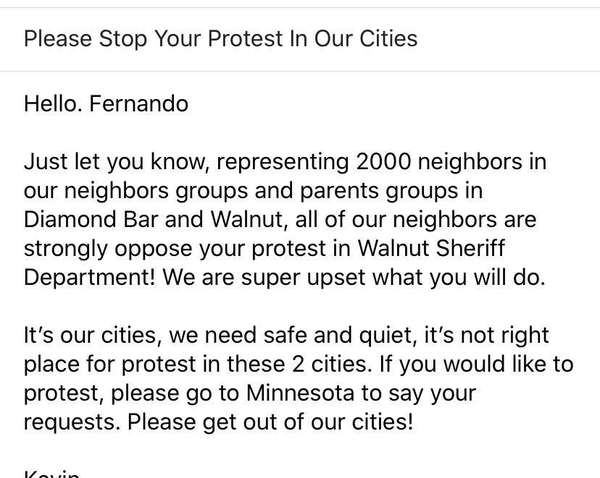Viewport: 600px width, 478px height.
Task: Click the word "representing" in the first line
Action: pos(283,162)
